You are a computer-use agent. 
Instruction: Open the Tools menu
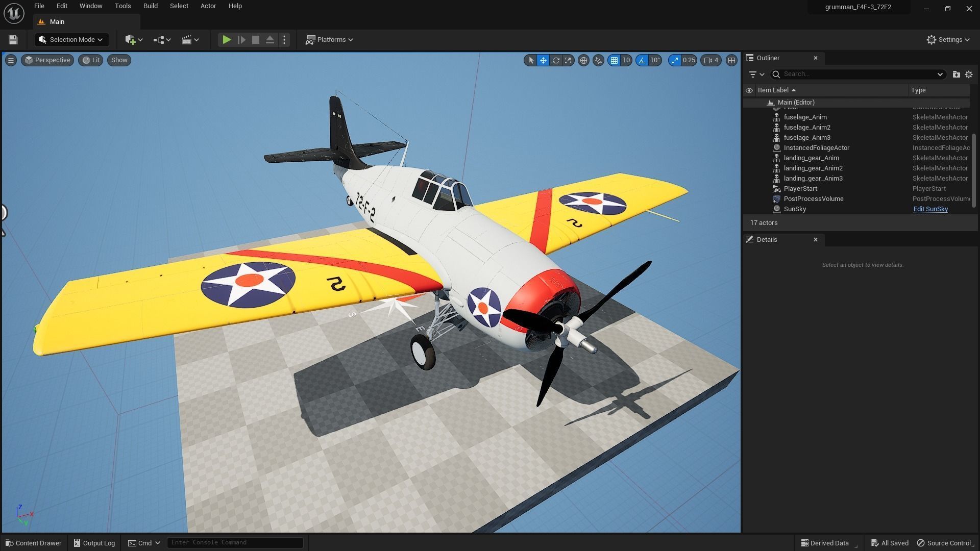[x=122, y=6]
